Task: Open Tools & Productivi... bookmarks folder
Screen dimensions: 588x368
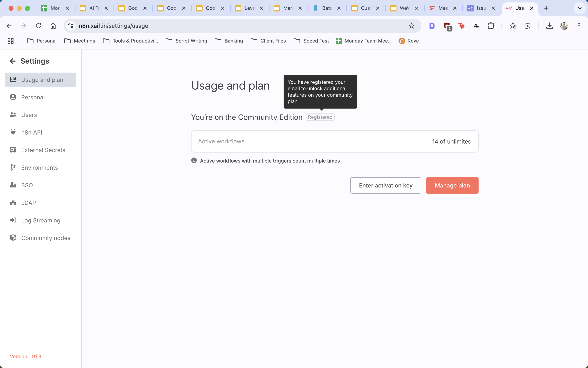Action: [130, 41]
